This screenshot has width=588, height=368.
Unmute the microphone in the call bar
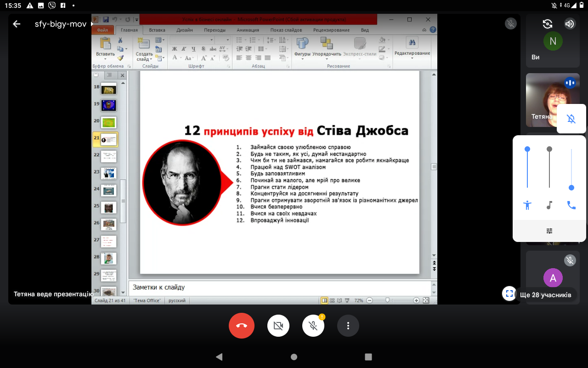tap(313, 326)
